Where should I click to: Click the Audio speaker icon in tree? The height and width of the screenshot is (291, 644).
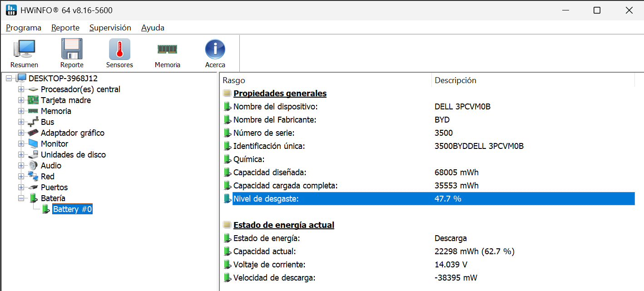click(33, 166)
